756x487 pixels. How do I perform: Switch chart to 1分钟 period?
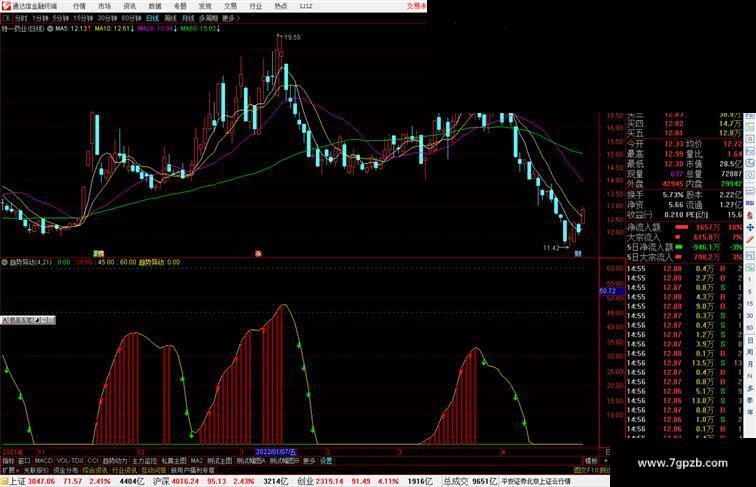pyautogui.click(x=40, y=18)
